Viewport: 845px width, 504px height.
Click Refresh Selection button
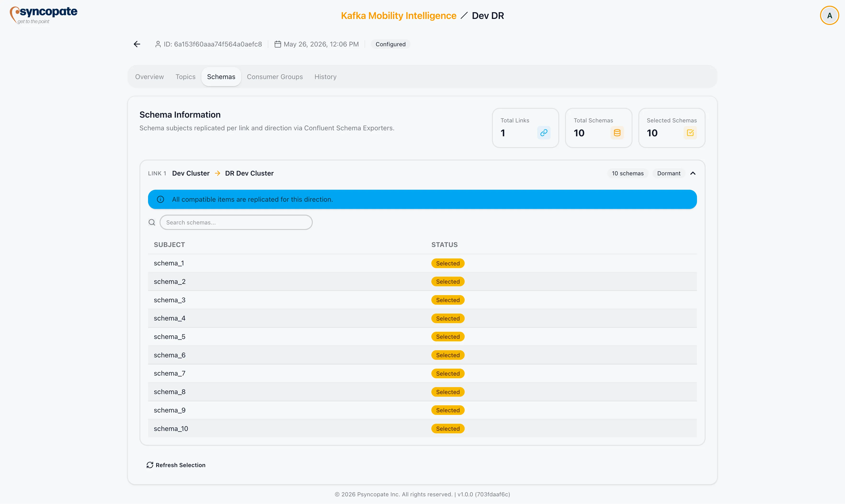(x=176, y=465)
